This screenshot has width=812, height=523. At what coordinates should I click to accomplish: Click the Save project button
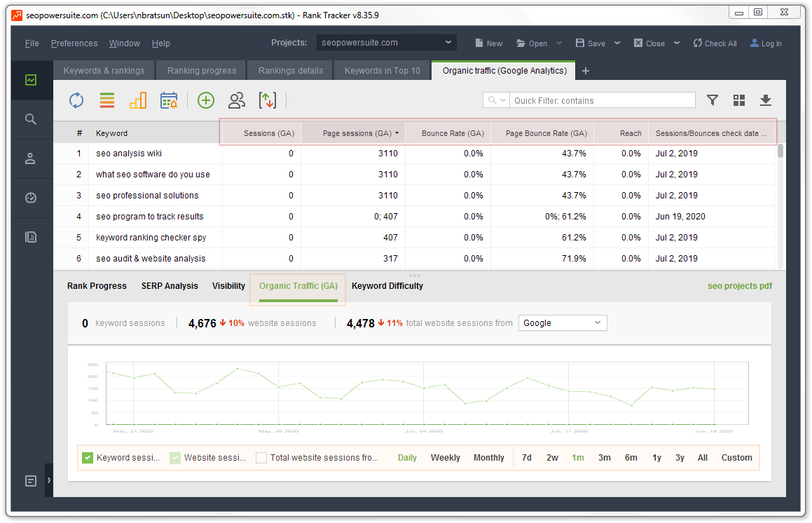tap(591, 43)
